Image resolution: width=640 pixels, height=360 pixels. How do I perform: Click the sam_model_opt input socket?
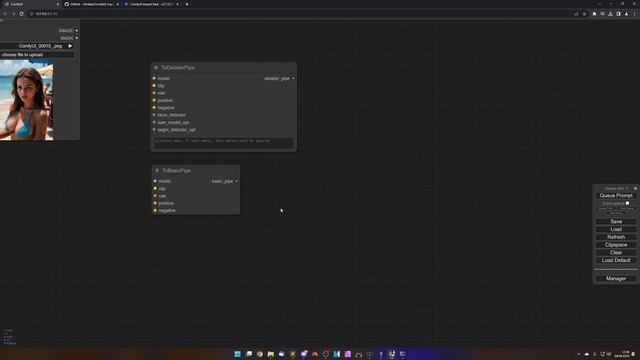click(x=154, y=122)
